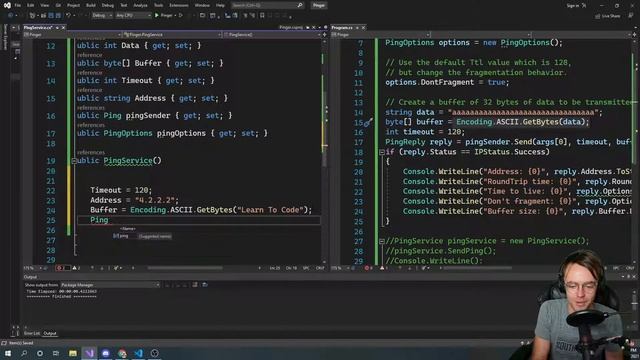
Task: Open Visual Studio Code from taskbar
Action: pos(138,353)
